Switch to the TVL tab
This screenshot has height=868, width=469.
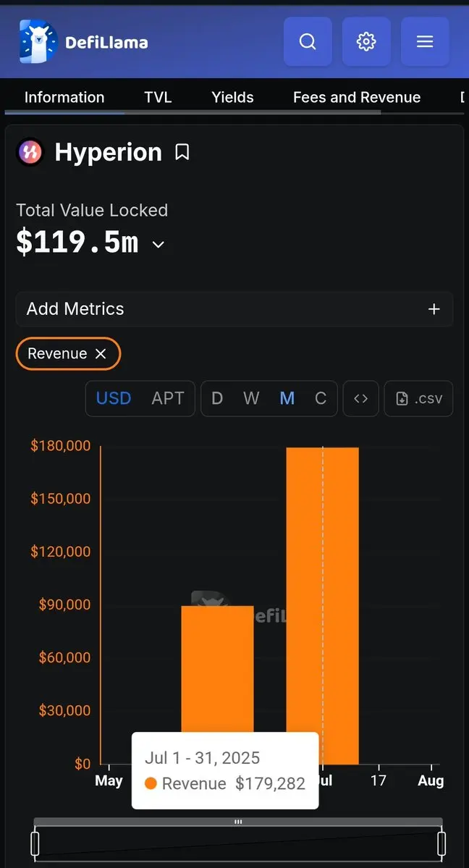click(x=158, y=98)
